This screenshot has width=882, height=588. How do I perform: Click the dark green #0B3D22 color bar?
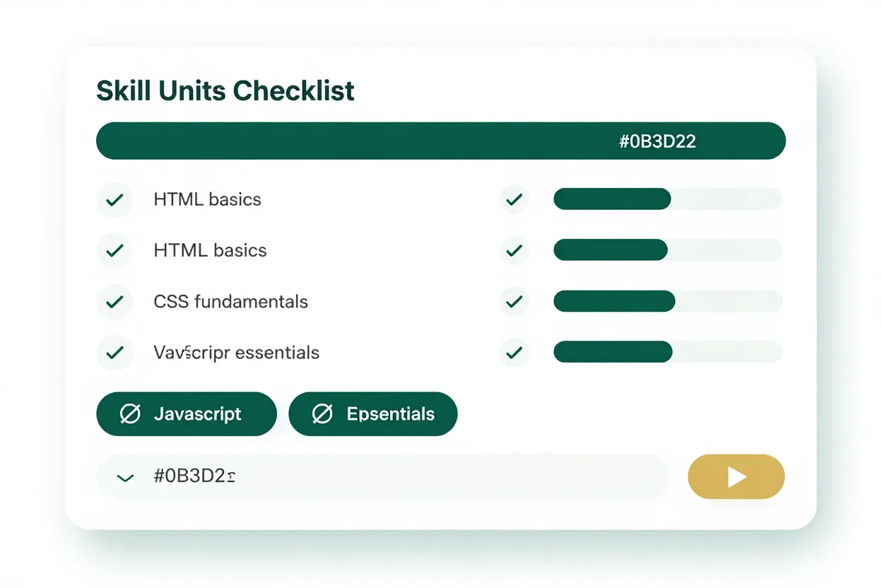(x=440, y=141)
